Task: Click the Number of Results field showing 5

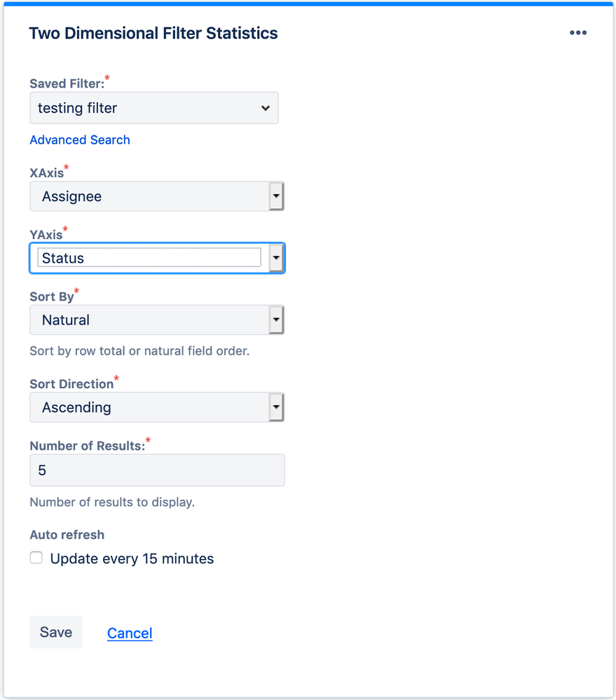Action: pos(156,470)
